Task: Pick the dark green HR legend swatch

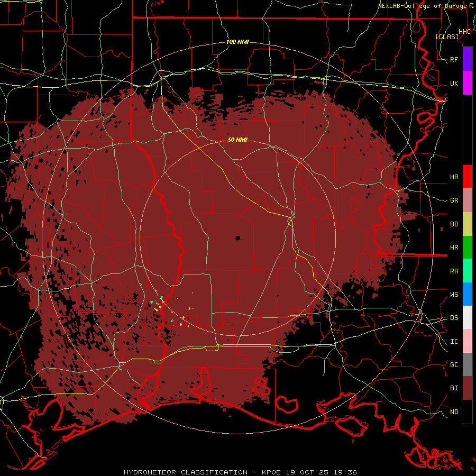Action: [x=467, y=247]
